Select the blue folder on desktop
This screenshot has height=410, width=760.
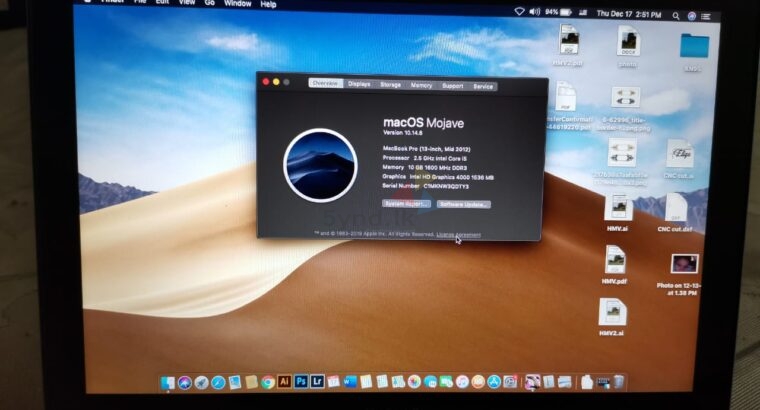coord(694,47)
